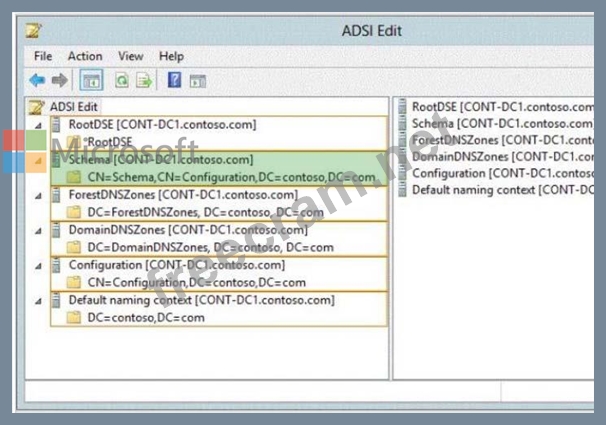Click the Back arrow toolbar icon

tap(37, 80)
